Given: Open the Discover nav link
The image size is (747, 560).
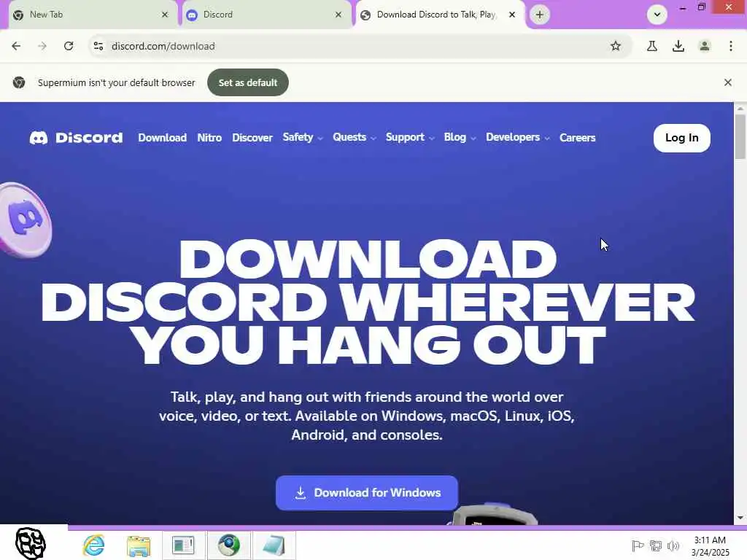Looking at the screenshot, I should (x=252, y=138).
